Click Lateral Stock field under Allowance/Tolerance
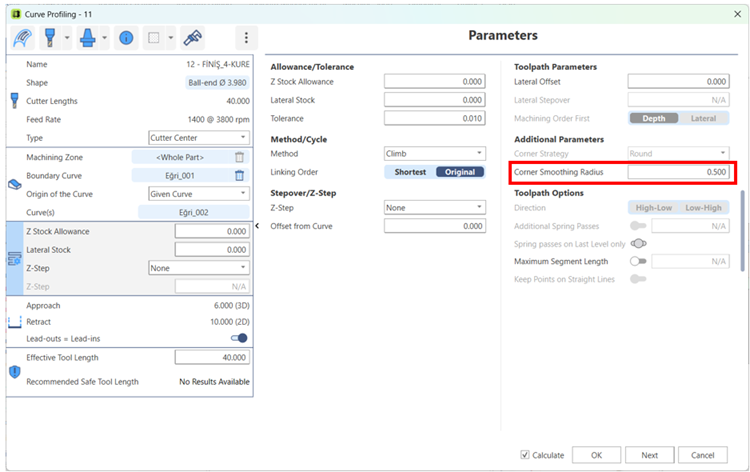 pos(435,100)
